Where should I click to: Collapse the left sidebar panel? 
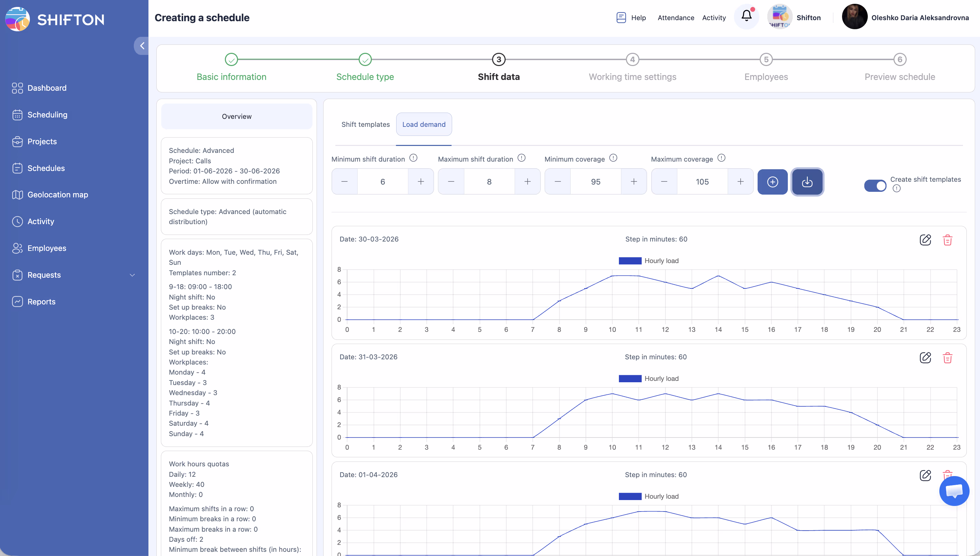(142, 46)
